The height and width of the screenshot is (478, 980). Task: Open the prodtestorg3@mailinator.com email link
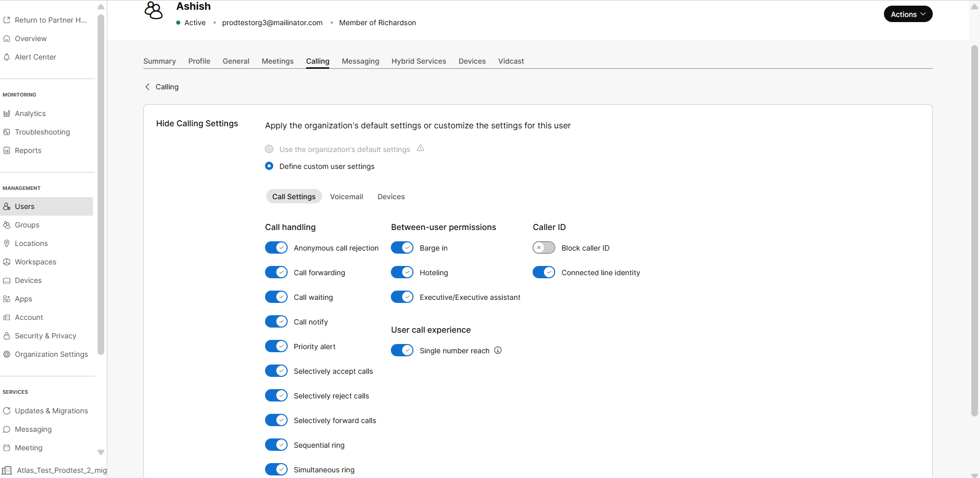(272, 23)
